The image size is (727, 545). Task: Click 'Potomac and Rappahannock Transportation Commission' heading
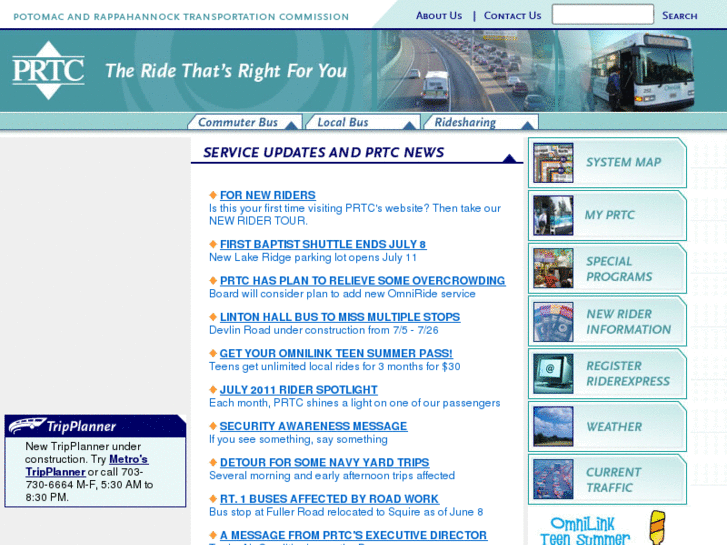(181, 17)
